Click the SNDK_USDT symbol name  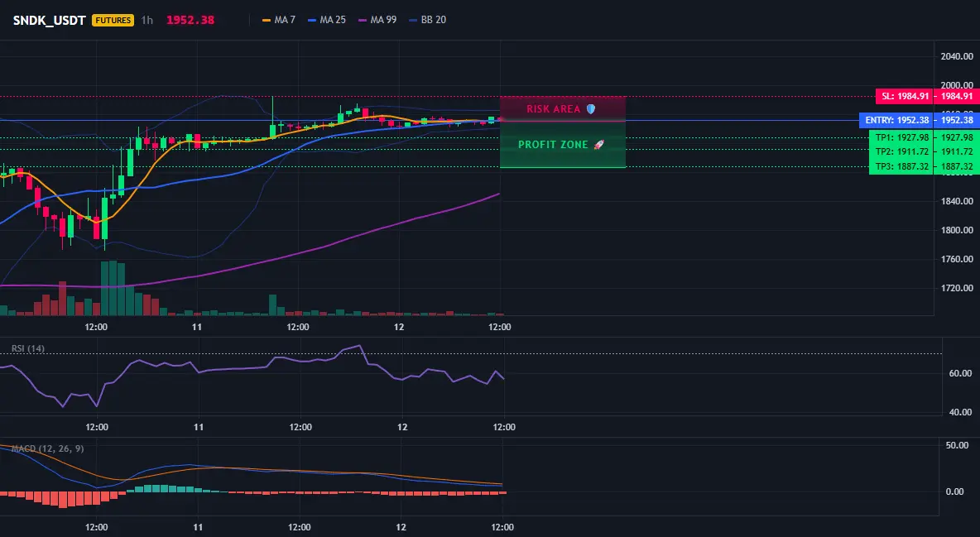(50, 20)
